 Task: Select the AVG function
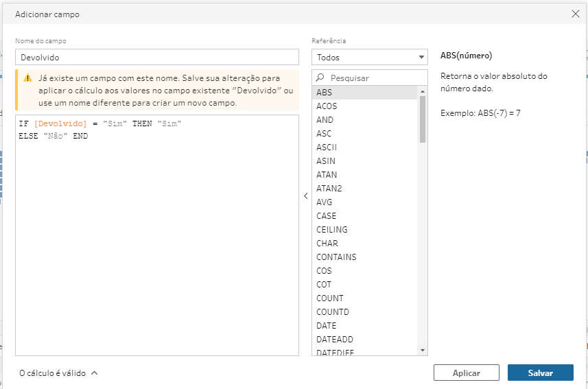click(x=364, y=202)
